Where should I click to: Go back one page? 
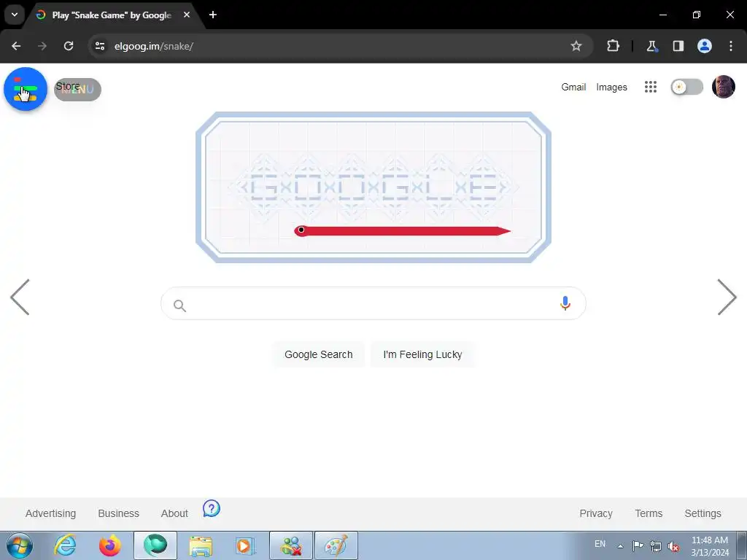coord(16,46)
